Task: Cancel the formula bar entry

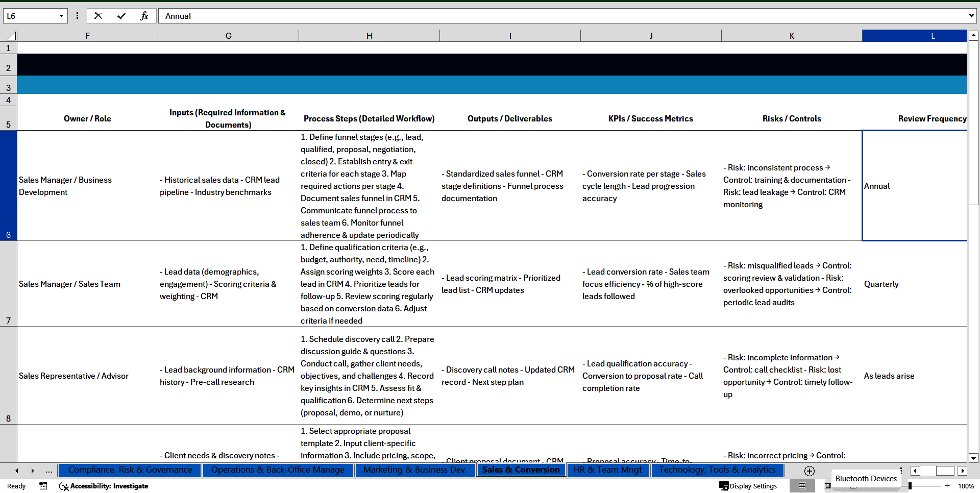Action: pyautogui.click(x=98, y=16)
